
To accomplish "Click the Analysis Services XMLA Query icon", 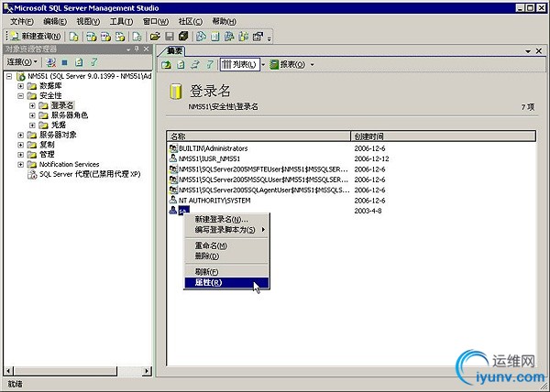I will [120, 36].
